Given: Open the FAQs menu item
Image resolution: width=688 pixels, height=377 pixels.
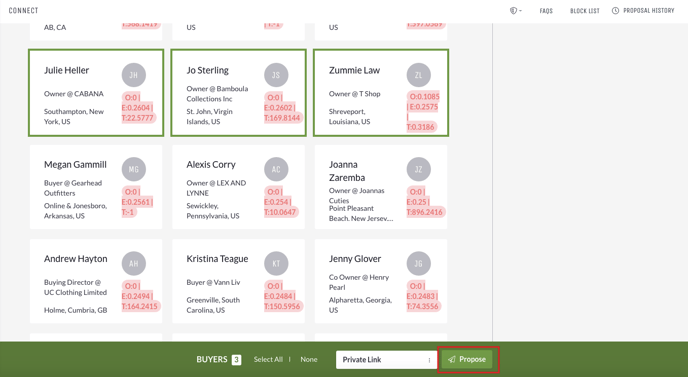Looking at the screenshot, I should [546, 11].
